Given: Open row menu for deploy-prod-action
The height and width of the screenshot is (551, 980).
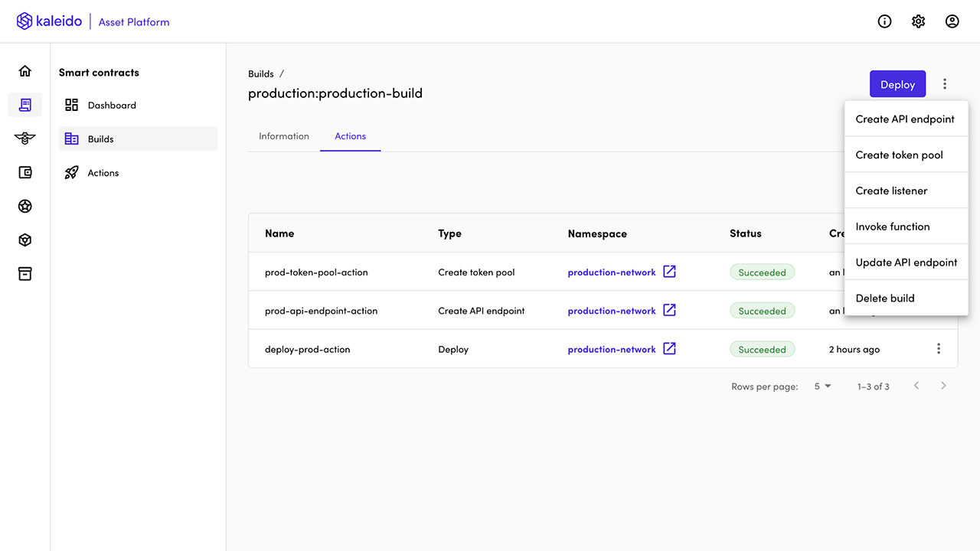Looking at the screenshot, I should tap(939, 349).
